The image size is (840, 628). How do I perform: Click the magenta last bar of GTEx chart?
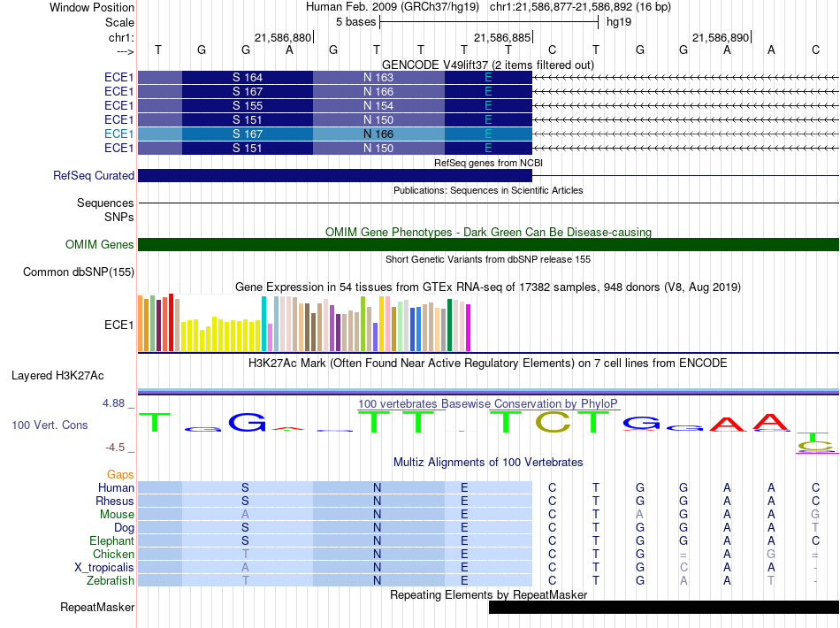click(469, 327)
